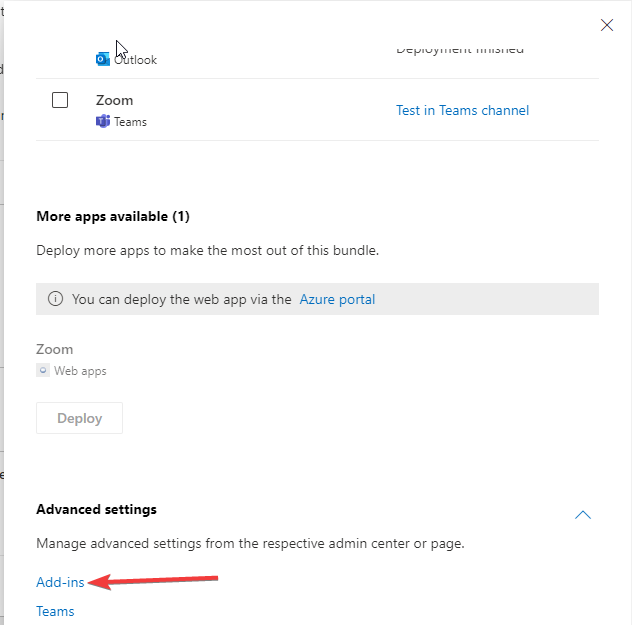Click the greyed Zoom web app name
Image resolution: width=632 pixels, height=625 pixels.
point(55,350)
